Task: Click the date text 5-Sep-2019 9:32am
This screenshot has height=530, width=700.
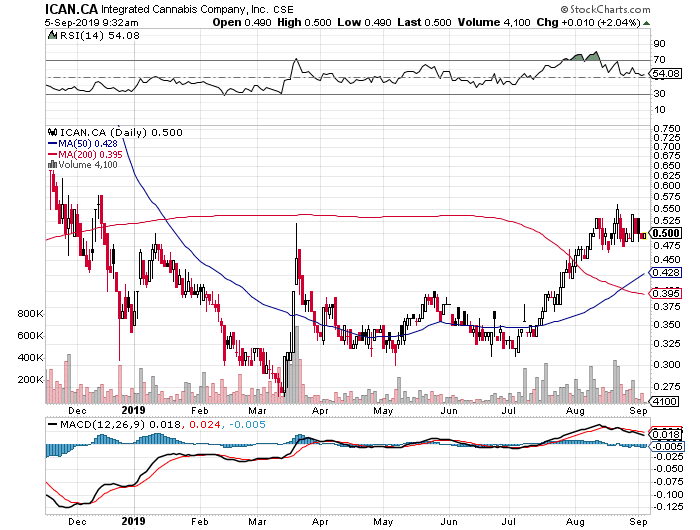Action: coord(92,22)
